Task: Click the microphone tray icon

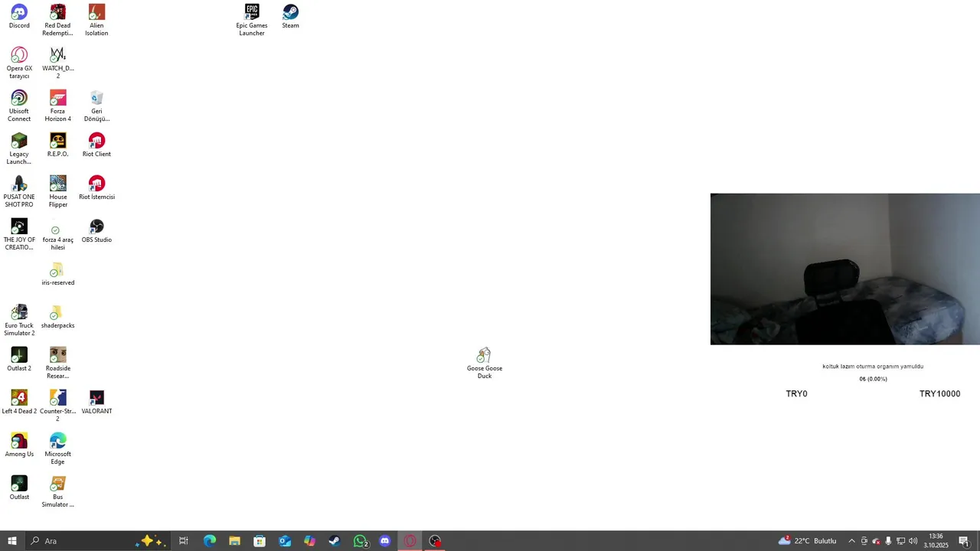Action: [888, 541]
